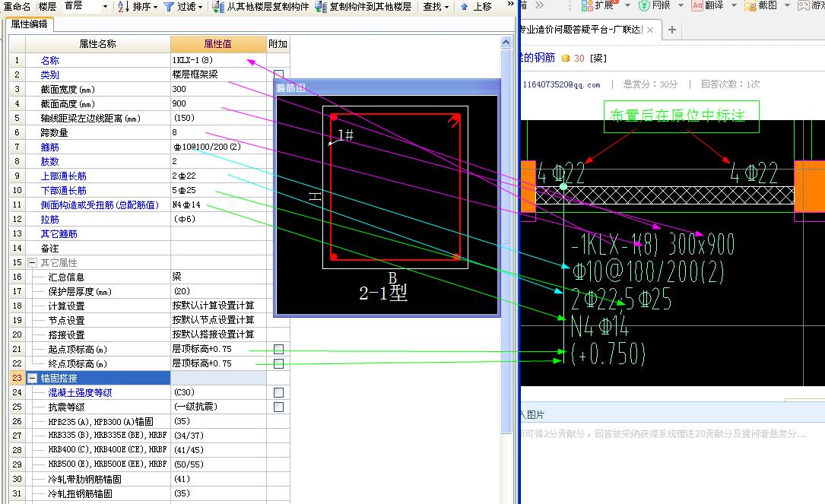Toggle the 附加 checkbox for 类别 row
Viewport: 825px width, 504px height.
click(x=279, y=74)
